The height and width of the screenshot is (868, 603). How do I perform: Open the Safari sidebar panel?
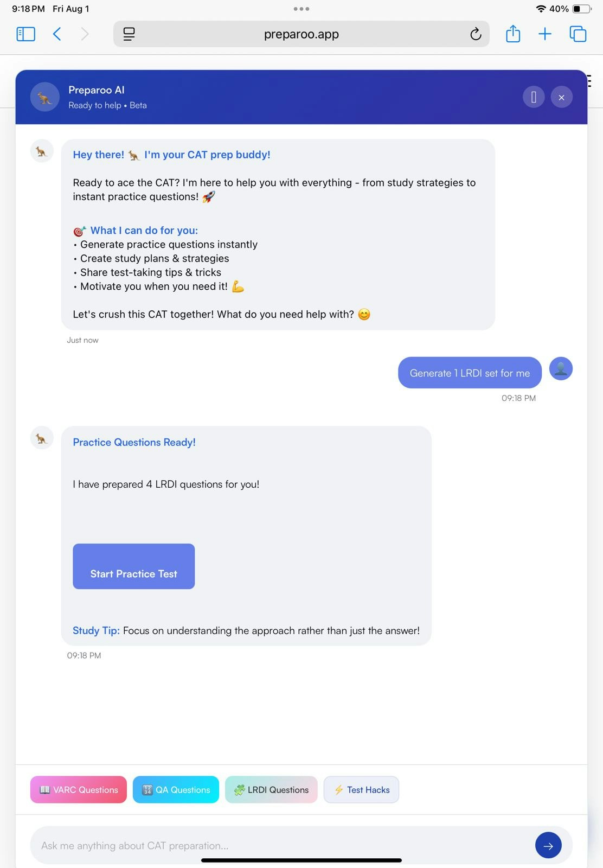[25, 34]
